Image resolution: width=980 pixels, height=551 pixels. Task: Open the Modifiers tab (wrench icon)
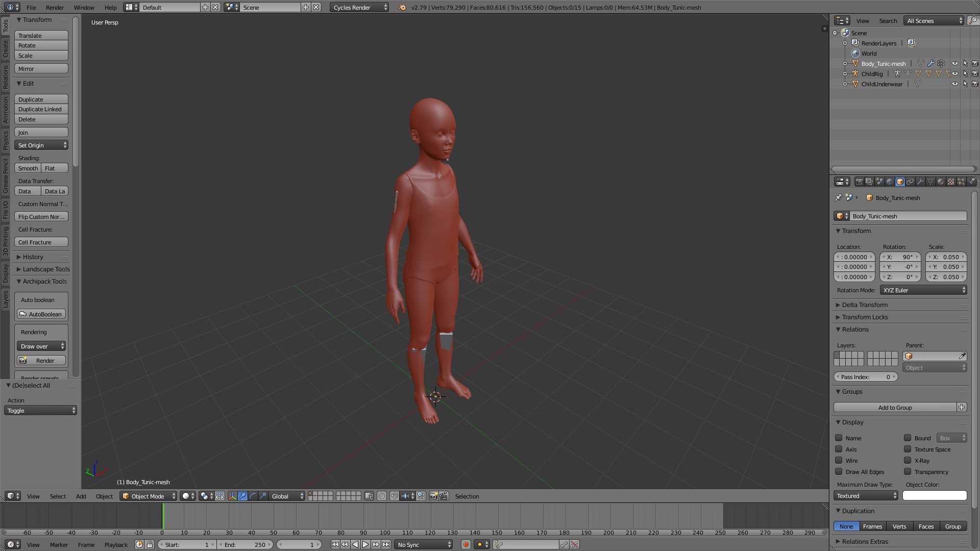pyautogui.click(x=920, y=182)
